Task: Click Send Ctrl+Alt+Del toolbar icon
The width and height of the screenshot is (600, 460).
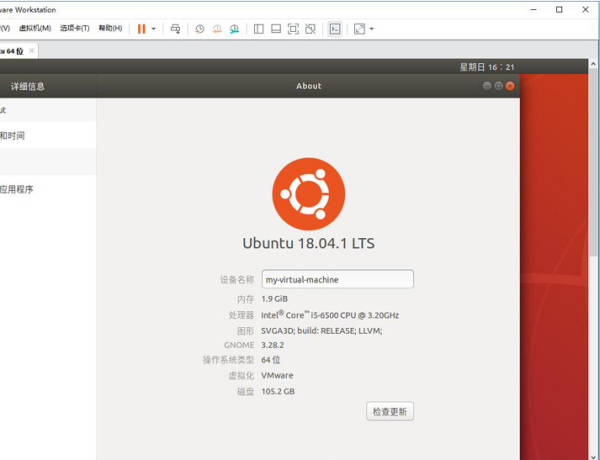Action: (x=175, y=29)
